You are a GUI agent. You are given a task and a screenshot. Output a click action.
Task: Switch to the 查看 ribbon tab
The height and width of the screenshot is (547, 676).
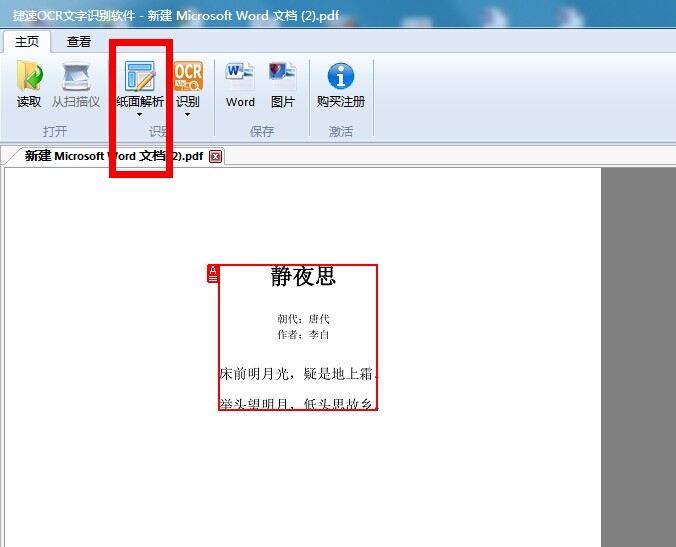pos(79,42)
